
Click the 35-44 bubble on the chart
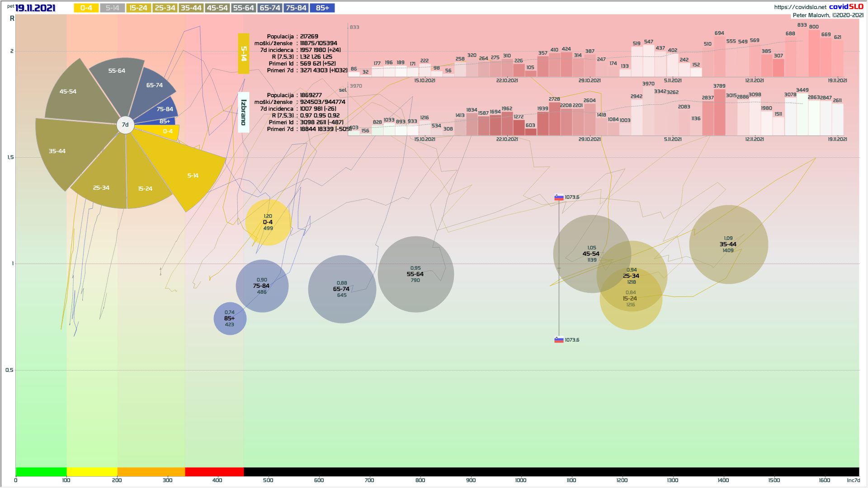728,244
